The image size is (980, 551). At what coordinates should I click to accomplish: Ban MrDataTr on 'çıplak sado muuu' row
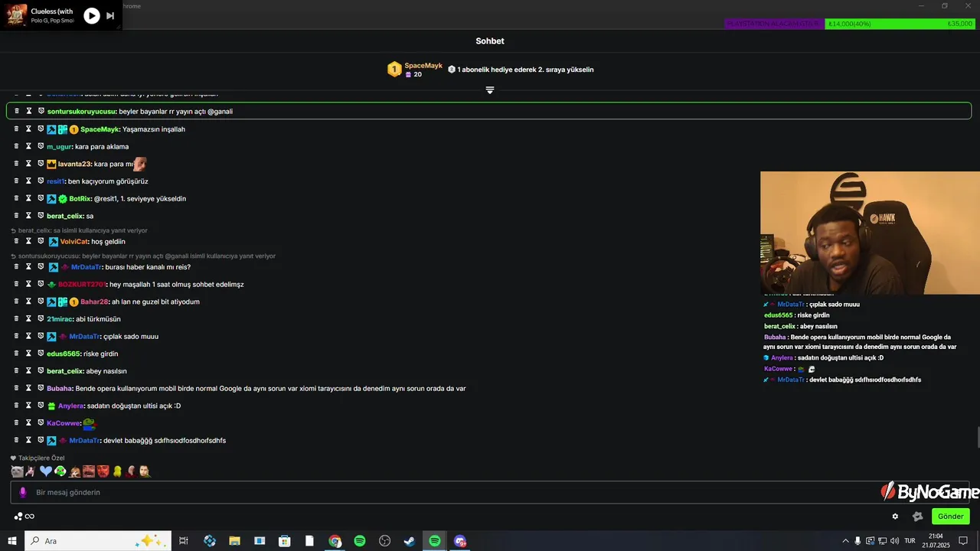(41, 336)
